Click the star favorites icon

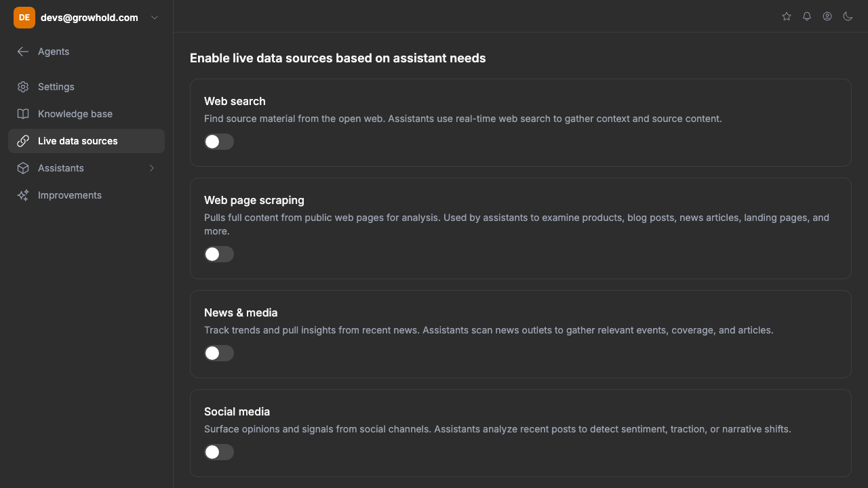click(x=787, y=16)
